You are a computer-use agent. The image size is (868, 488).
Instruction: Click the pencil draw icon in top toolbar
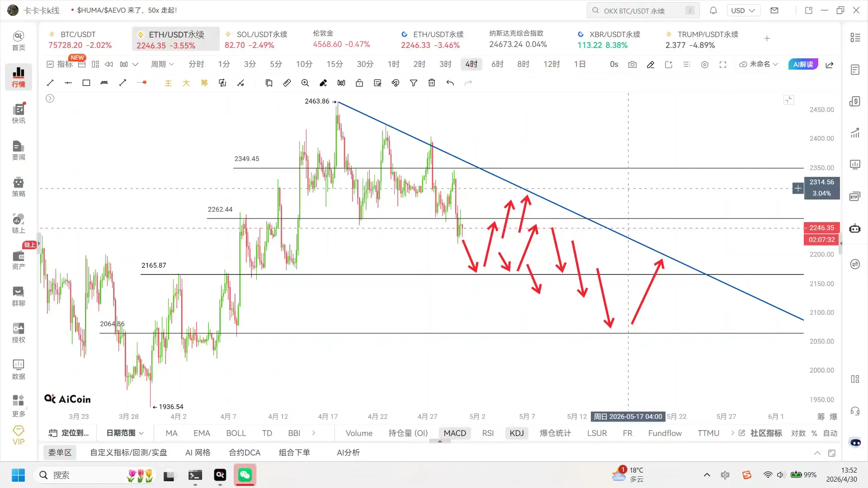tap(651, 64)
